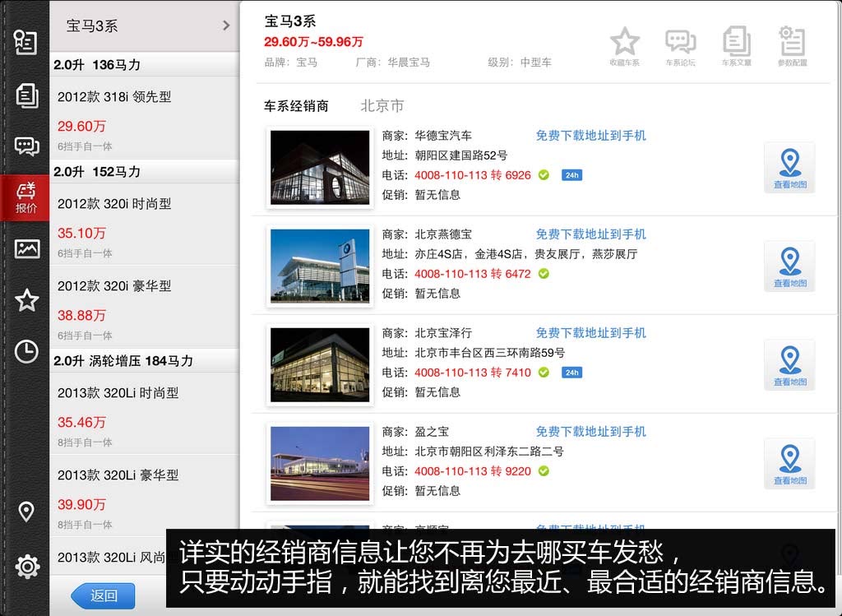Image resolution: width=842 pixels, height=616 pixels.
Task: Tap the 35.10万 price
Action: point(81,233)
